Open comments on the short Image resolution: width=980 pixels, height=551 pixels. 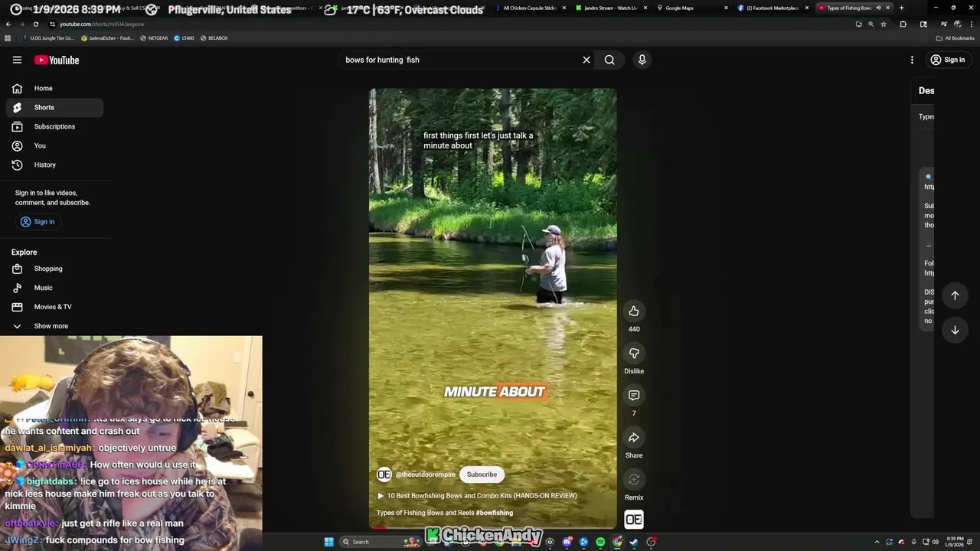coord(634,395)
